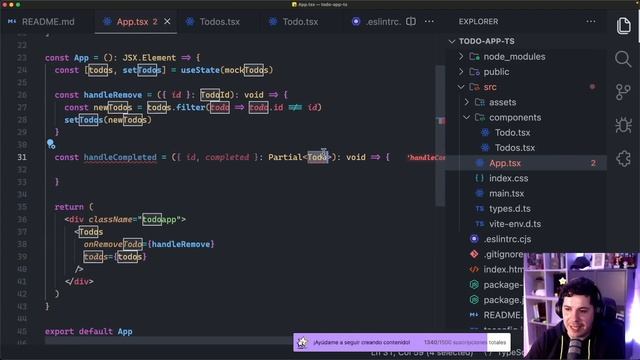This screenshot has width=640, height=360.
Task: Open the Search view in activity bar
Action: [623, 59]
